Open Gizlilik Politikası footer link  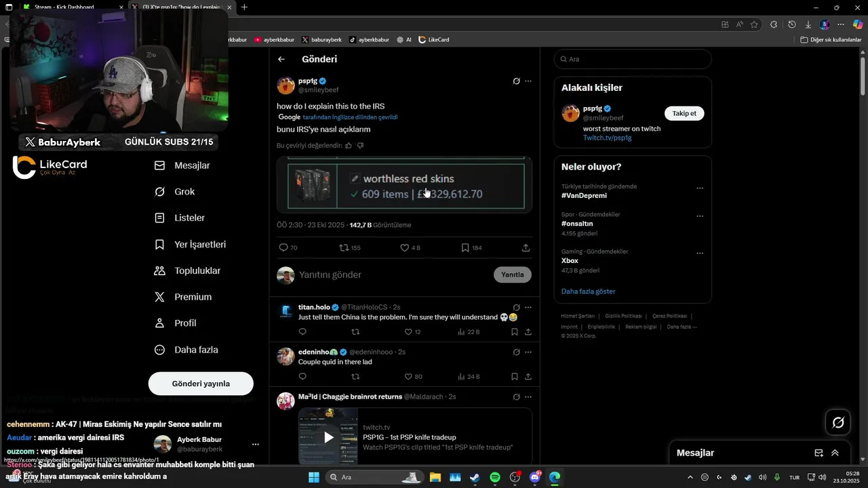(623, 316)
